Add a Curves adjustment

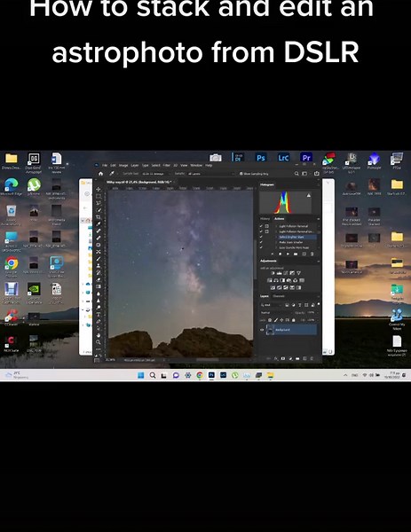pos(286,273)
